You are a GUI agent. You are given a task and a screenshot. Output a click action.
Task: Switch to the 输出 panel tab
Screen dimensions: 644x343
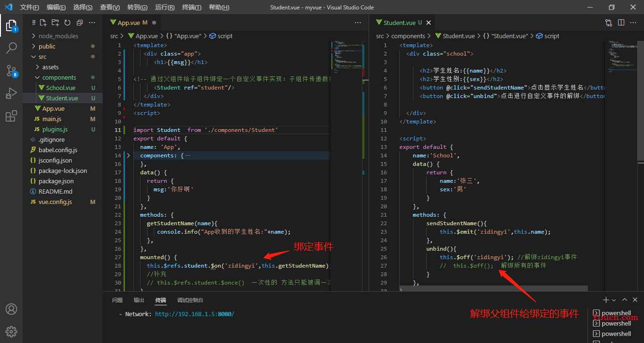pyautogui.click(x=139, y=300)
